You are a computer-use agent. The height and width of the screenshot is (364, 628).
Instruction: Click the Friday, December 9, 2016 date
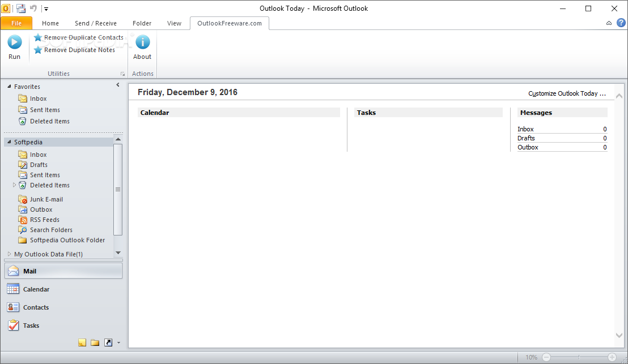tap(188, 92)
